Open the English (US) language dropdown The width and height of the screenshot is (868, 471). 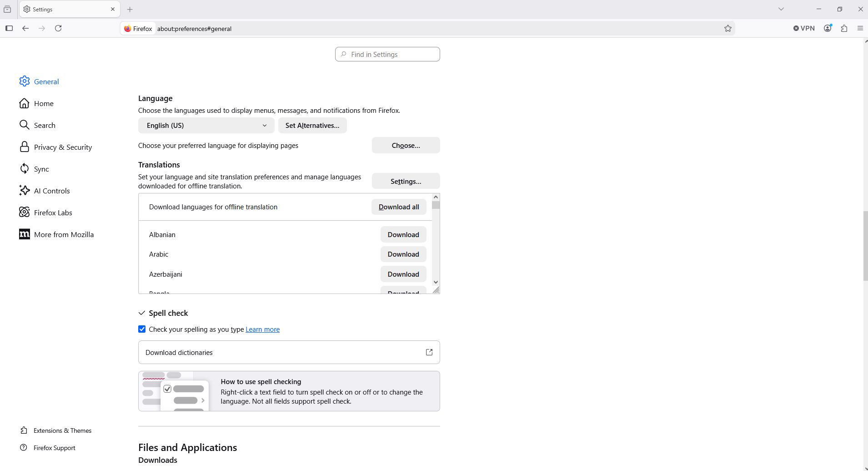point(206,126)
